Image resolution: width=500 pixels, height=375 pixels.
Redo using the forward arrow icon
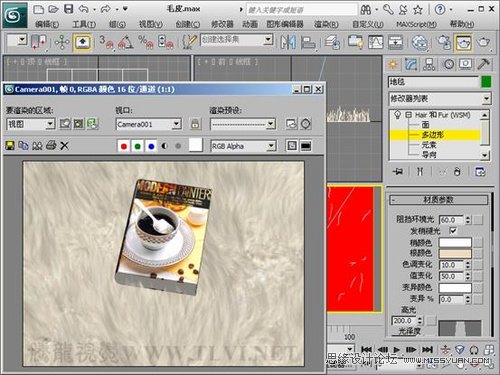[105, 9]
